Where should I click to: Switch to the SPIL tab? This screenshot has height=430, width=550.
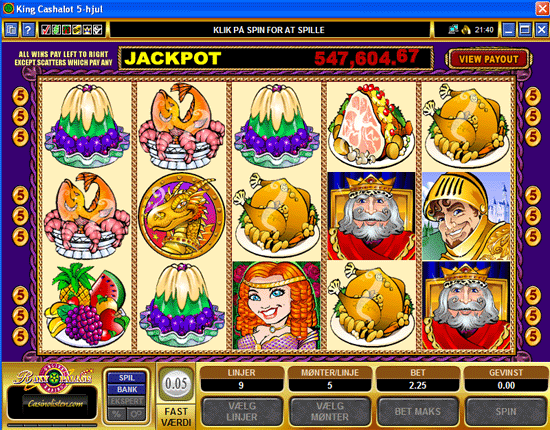[x=127, y=378]
